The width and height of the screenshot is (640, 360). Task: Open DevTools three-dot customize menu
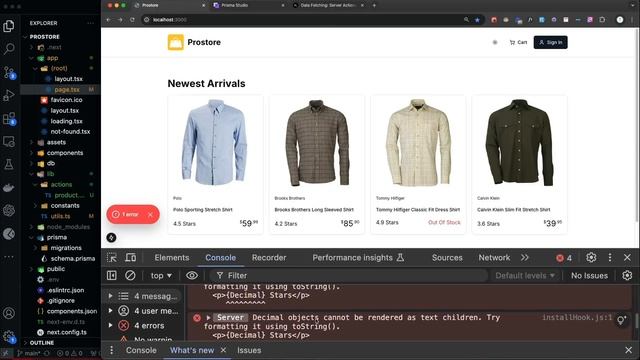[610, 257]
